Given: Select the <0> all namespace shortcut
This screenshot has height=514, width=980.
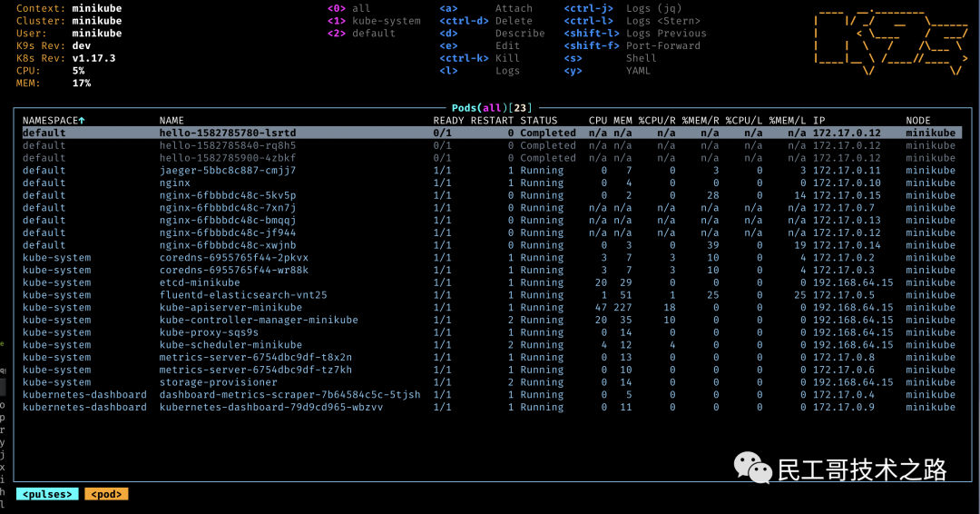Looking at the screenshot, I should click(x=348, y=8).
